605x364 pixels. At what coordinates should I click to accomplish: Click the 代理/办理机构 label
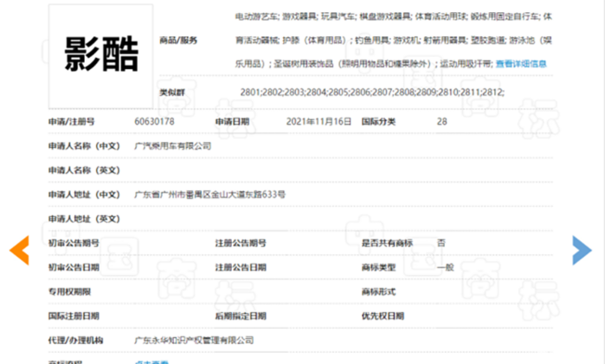(75, 341)
